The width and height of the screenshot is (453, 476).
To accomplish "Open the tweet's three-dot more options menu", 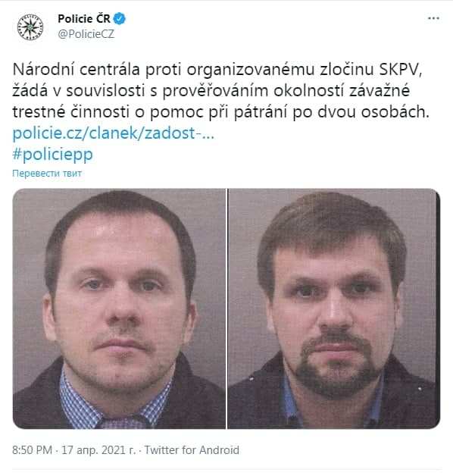I will point(433,18).
